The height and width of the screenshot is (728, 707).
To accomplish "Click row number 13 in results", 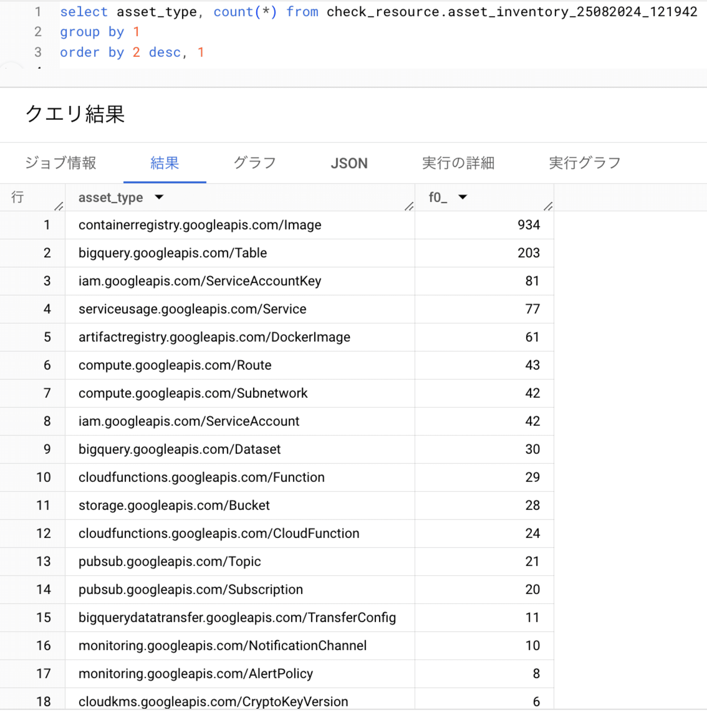I will (43, 562).
